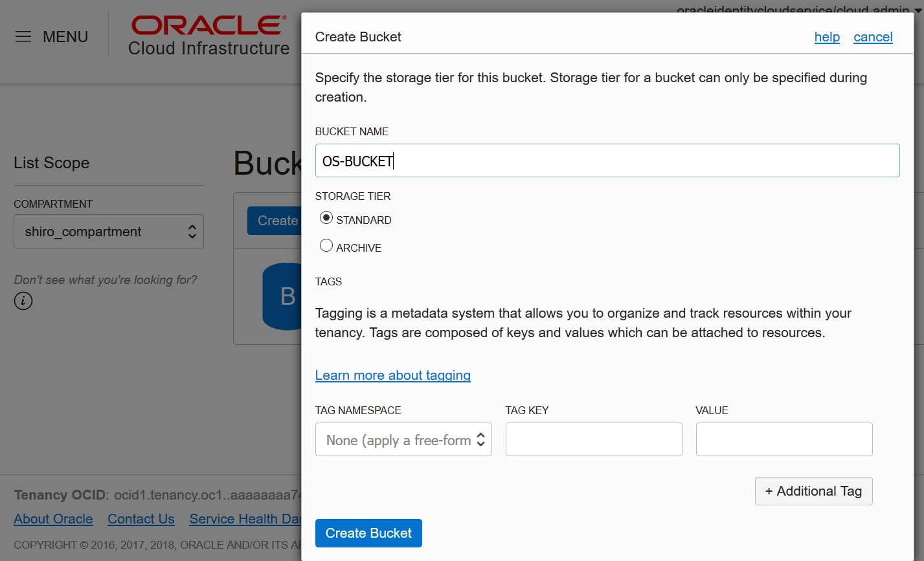
Task: Click 'Don't see what you're looking for?' text
Action: click(x=106, y=280)
